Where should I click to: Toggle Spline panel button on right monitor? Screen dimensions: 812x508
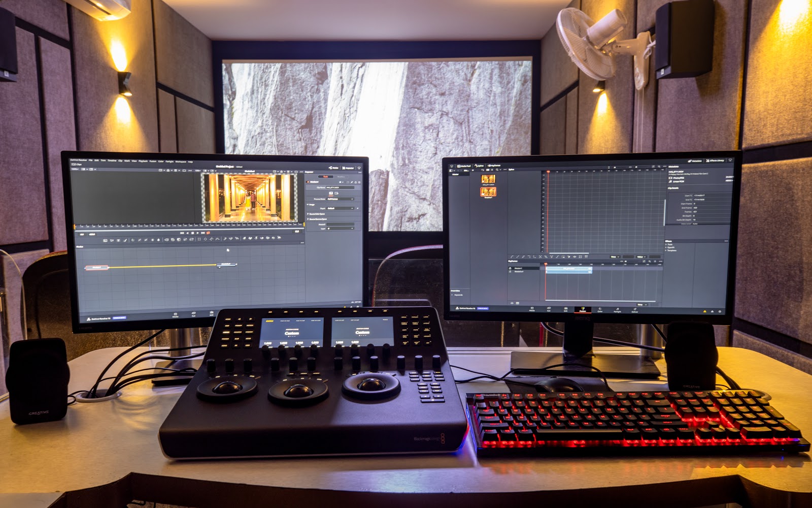(479, 166)
